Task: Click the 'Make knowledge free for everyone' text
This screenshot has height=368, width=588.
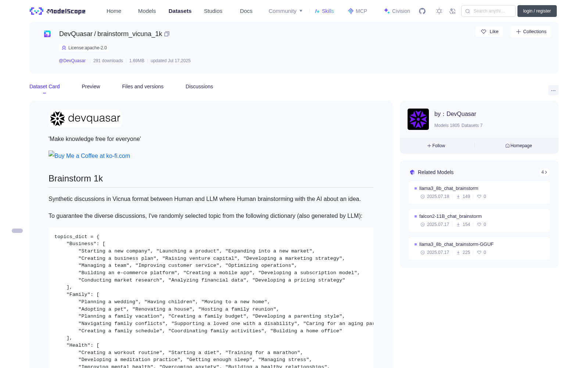Action: [x=95, y=139]
